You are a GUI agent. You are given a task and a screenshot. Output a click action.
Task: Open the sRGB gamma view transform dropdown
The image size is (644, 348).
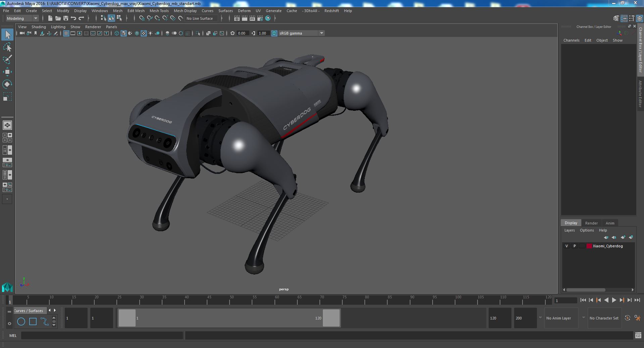(301, 33)
